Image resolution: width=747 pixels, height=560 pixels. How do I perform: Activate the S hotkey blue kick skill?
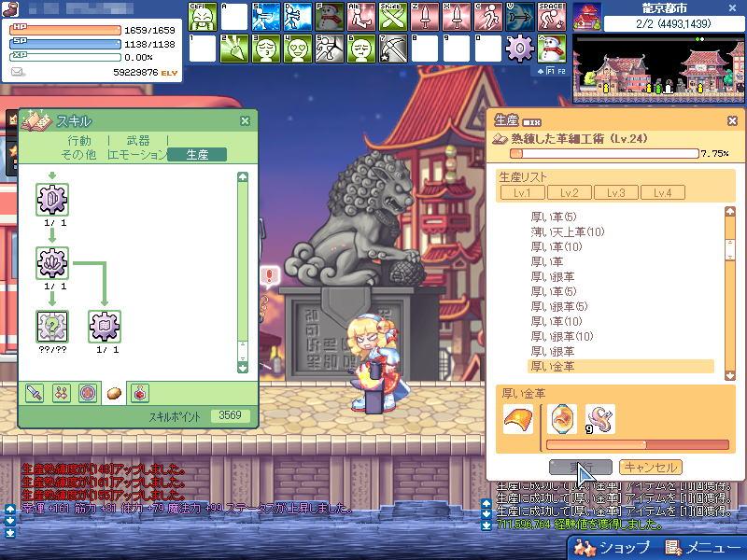click(x=266, y=17)
